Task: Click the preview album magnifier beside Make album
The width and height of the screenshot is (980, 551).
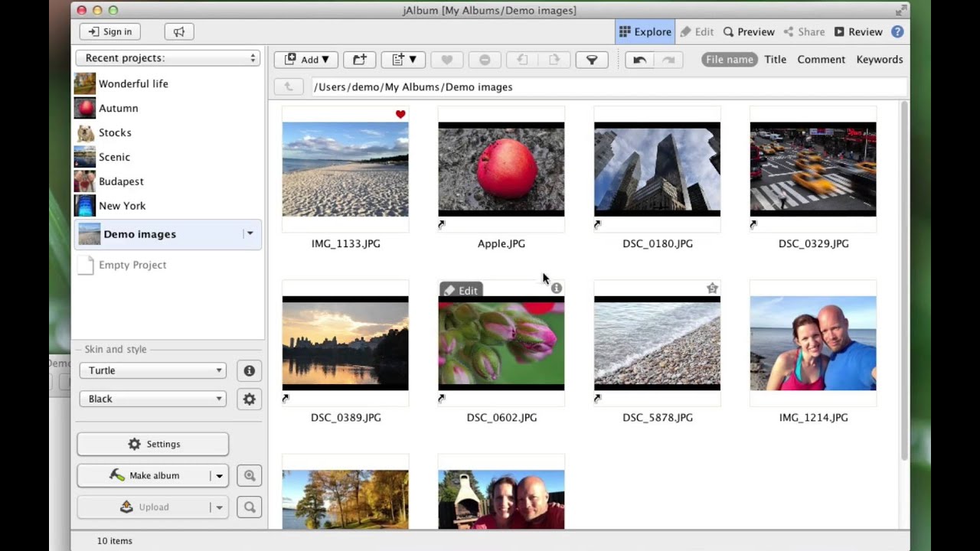Action: click(x=249, y=475)
